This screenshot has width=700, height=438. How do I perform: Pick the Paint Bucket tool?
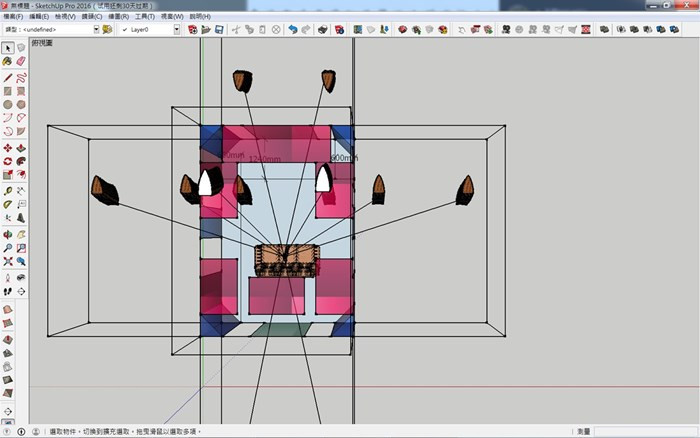[8, 62]
